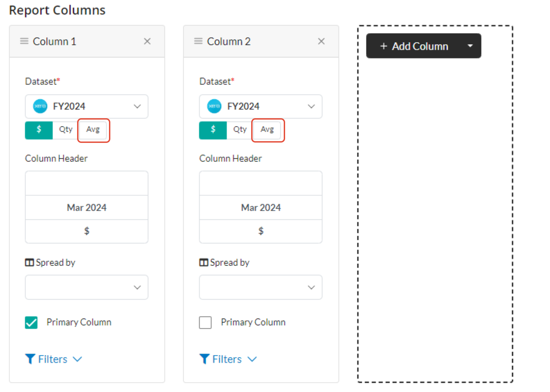Image resolution: width=550 pixels, height=392 pixels.
Task: Click the Spread by columns icon in Column 1
Action: point(29,263)
